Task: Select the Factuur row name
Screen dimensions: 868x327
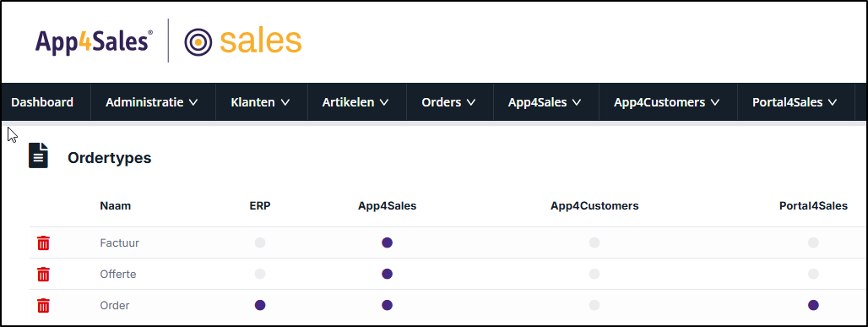Action: pos(120,243)
